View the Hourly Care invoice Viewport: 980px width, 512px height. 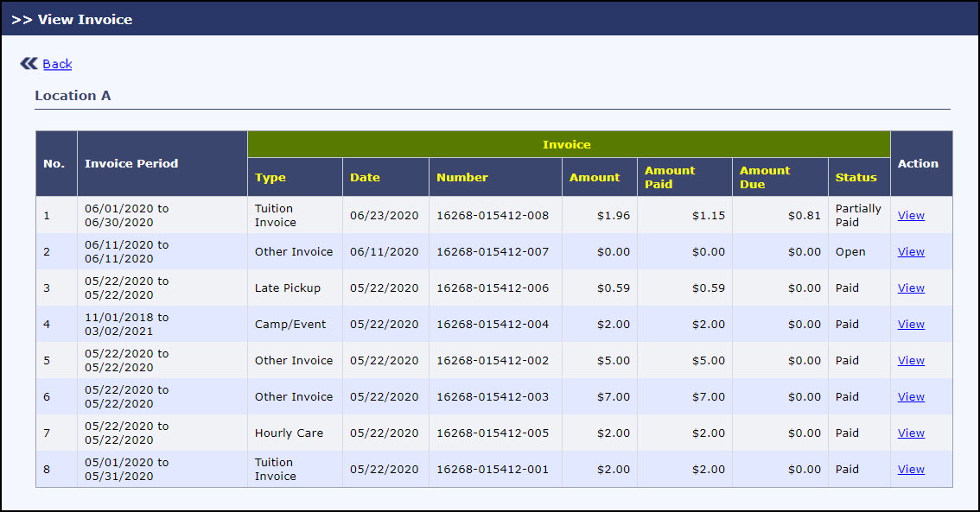click(910, 433)
